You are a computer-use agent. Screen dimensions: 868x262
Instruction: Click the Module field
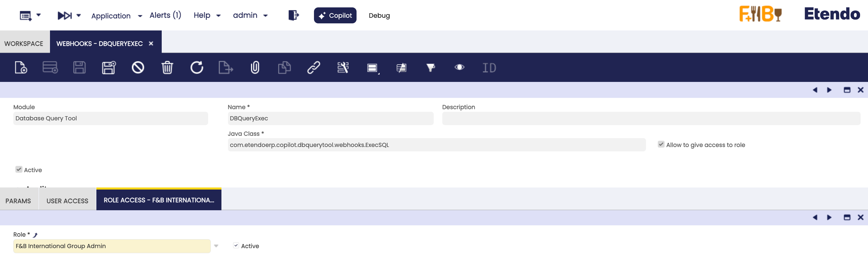(x=111, y=118)
